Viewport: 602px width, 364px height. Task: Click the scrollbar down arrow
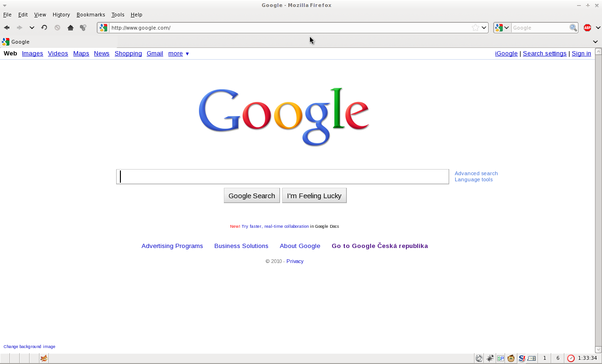click(598, 349)
